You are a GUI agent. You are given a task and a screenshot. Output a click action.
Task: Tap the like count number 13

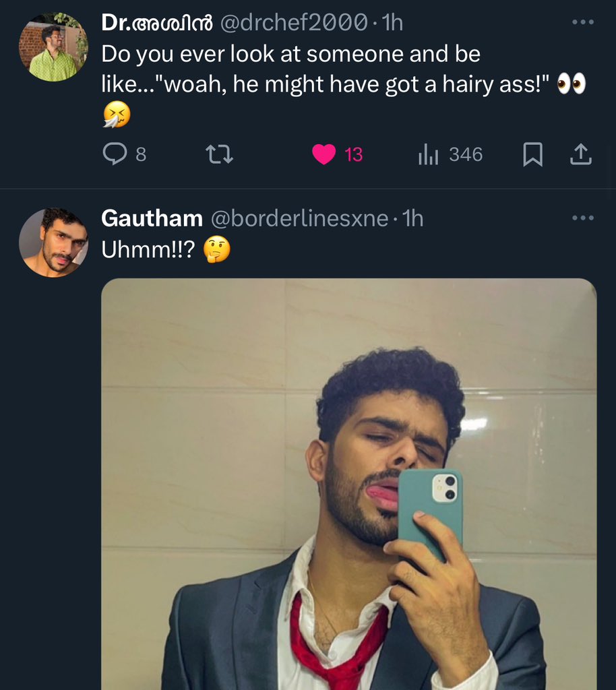[353, 154]
